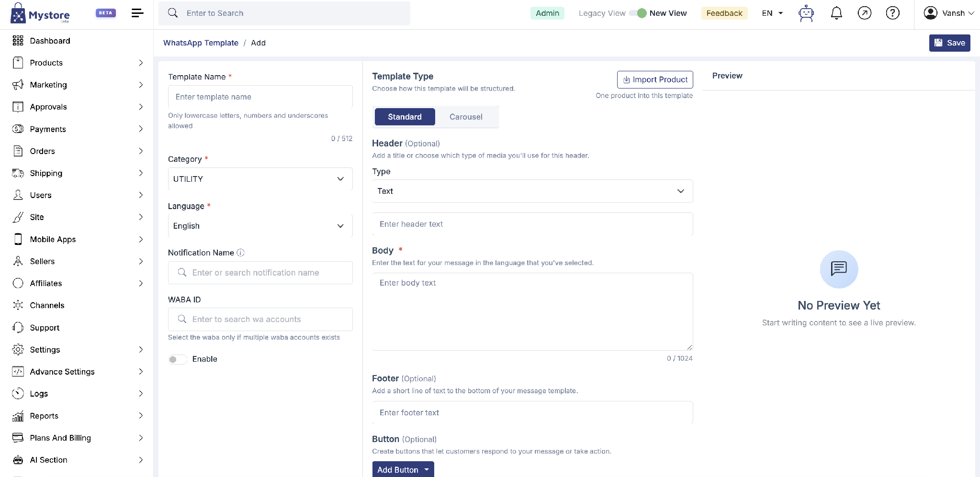Save the WhatsApp template
Screen dimensions: 980x477
tap(950, 43)
